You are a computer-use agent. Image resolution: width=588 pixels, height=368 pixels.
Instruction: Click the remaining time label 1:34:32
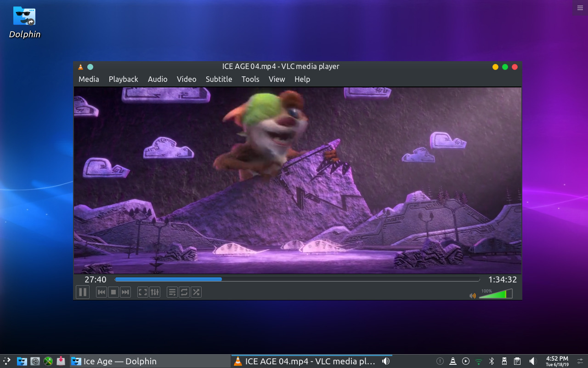[502, 279]
